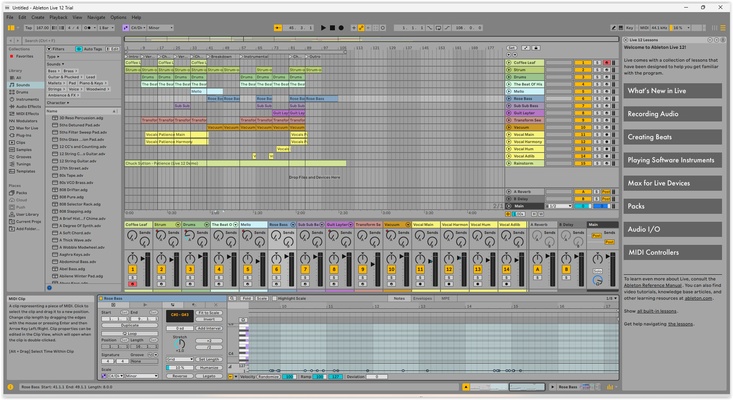Launch the Coffee Leaf track play icon
This screenshot has width=733, height=400.
(509, 63)
